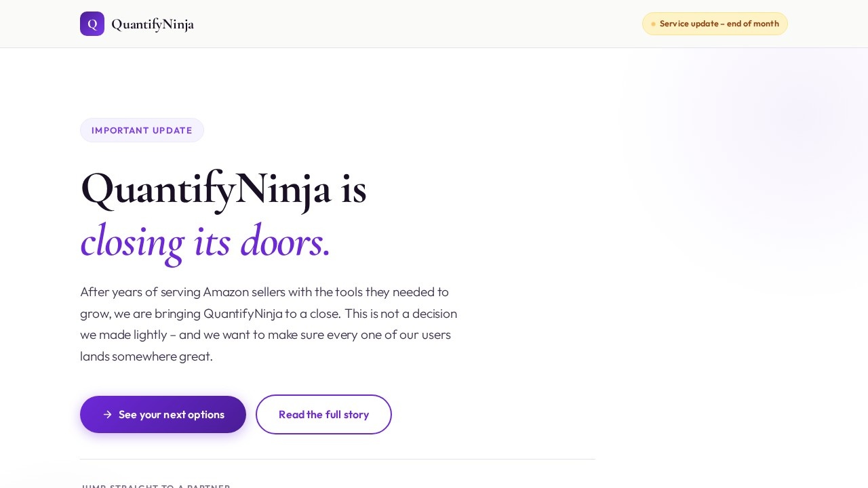Click the IMPORTANT UPDATE badge
The image size is (868, 488).
click(x=142, y=130)
